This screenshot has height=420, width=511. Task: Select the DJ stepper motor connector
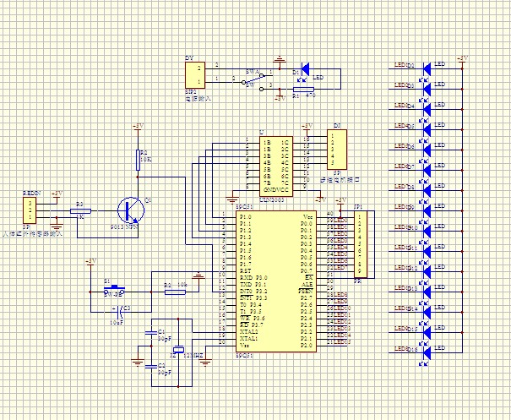(x=337, y=150)
